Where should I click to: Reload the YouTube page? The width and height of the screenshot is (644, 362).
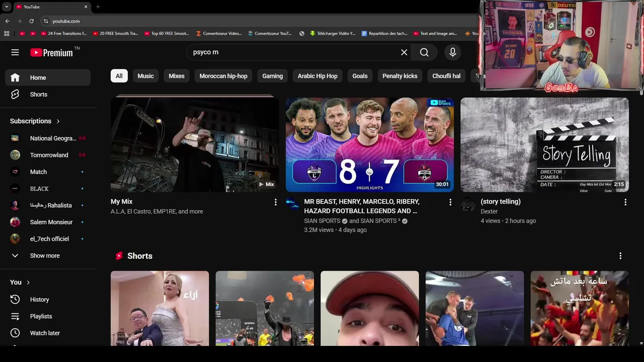click(31, 21)
